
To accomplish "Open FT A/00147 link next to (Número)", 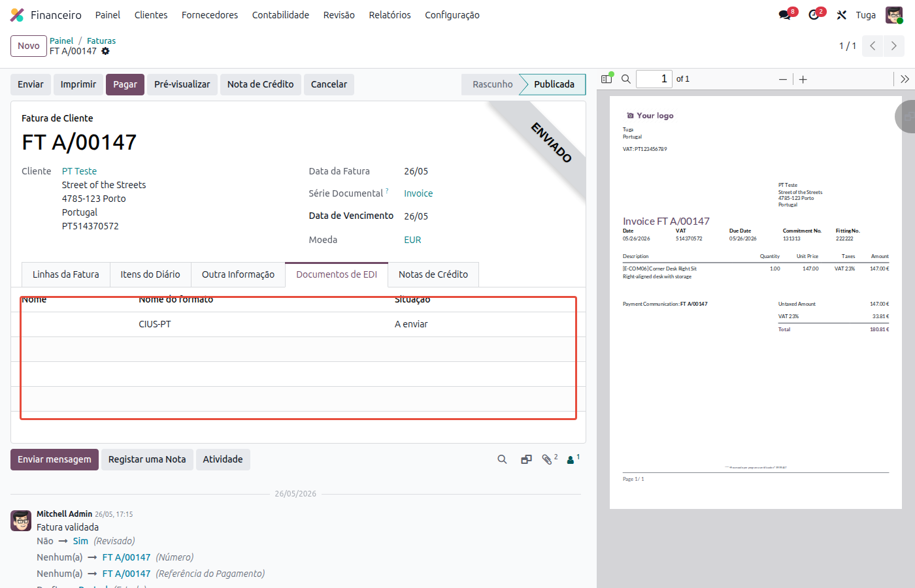I will point(126,557).
